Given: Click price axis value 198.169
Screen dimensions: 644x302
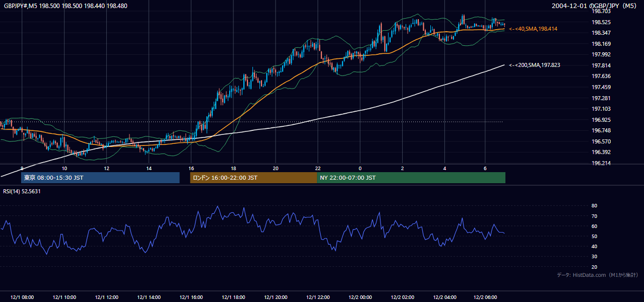Looking at the screenshot, I should click(601, 44).
